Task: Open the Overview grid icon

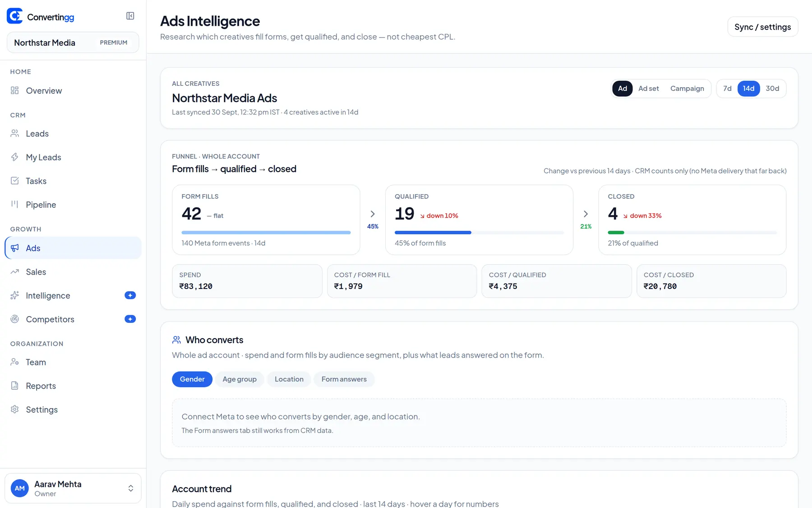Action: (15, 91)
